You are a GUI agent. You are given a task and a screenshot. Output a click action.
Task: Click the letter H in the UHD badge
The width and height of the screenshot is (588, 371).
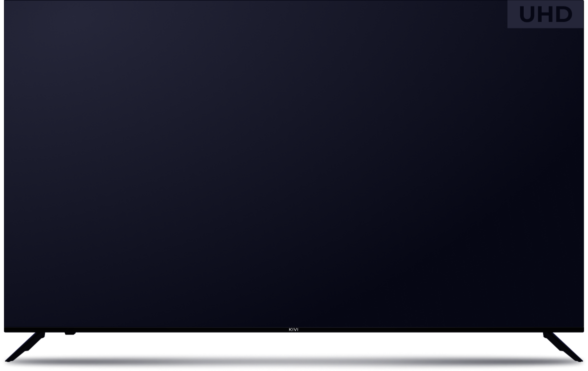click(545, 14)
